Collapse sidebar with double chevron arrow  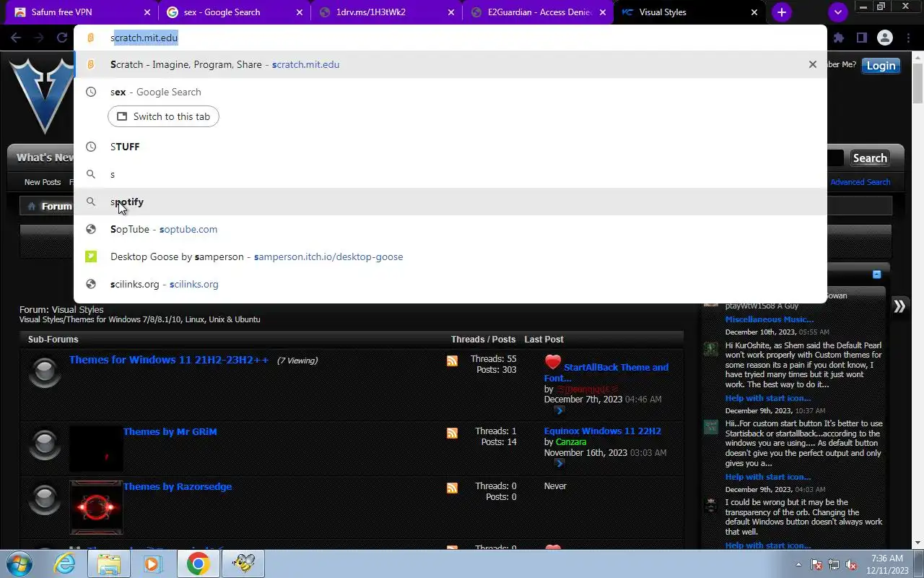[899, 306]
